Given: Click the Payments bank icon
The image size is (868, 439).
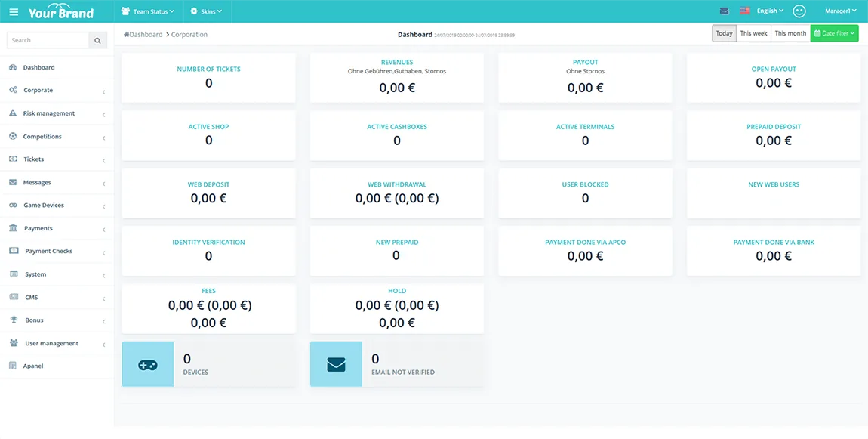Looking at the screenshot, I should pyautogui.click(x=14, y=228).
